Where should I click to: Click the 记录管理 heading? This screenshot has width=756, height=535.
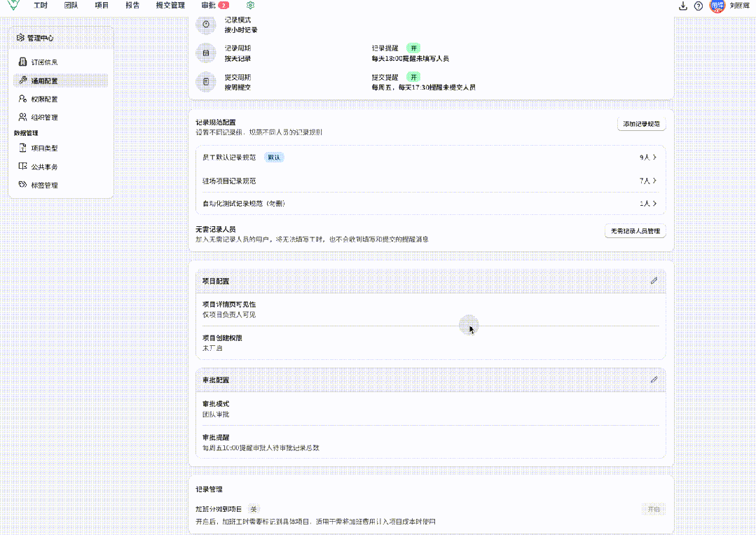[209, 489]
